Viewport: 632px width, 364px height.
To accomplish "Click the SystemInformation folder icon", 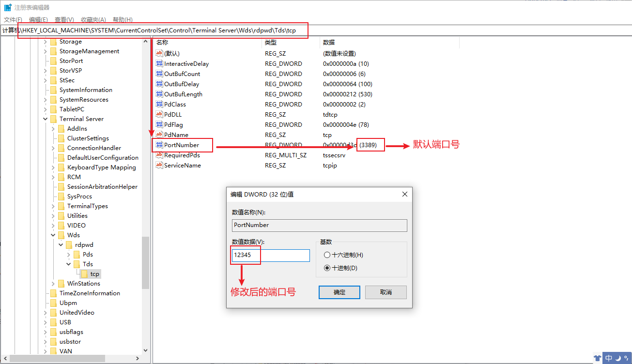I will 53,90.
